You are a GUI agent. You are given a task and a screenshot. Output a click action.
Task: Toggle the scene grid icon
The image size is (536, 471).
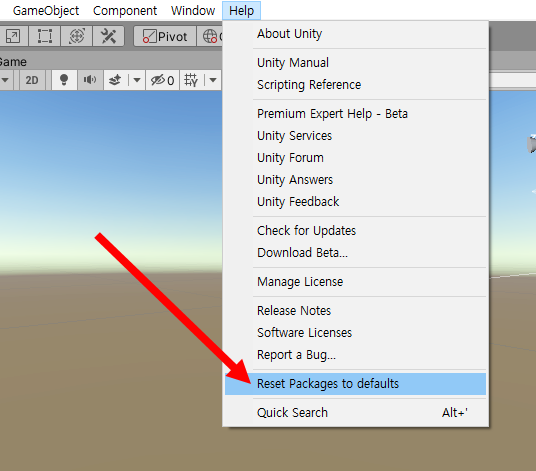(x=191, y=80)
